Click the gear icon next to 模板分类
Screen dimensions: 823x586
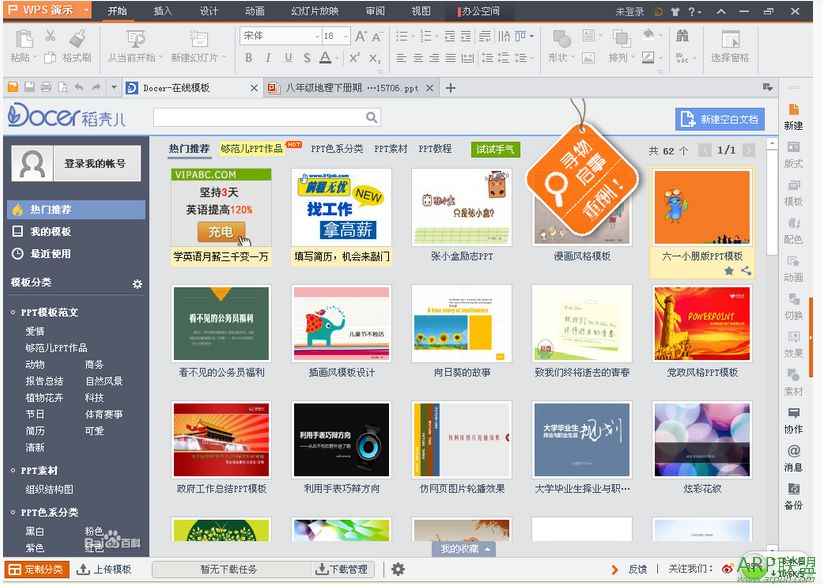click(137, 283)
